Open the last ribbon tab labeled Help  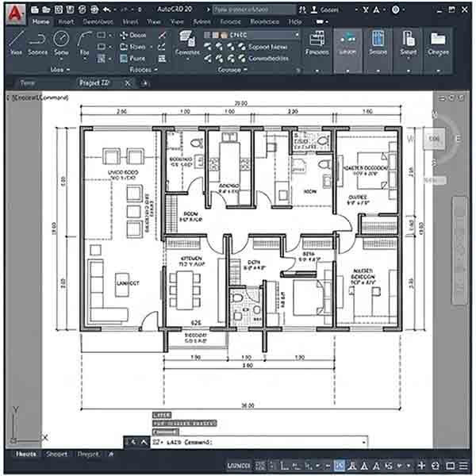[x=294, y=22]
